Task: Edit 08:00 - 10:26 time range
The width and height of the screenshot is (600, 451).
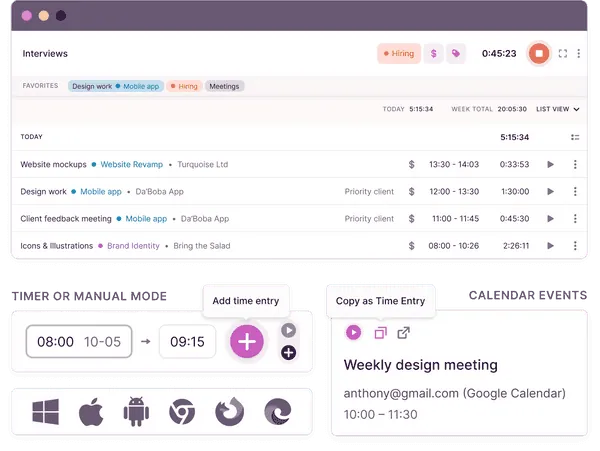Action: (x=453, y=246)
